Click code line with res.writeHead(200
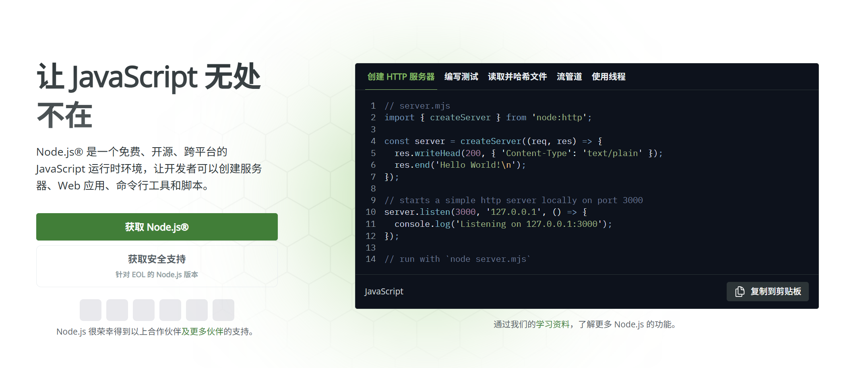The height and width of the screenshot is (368, 868). tap(528, 153)
